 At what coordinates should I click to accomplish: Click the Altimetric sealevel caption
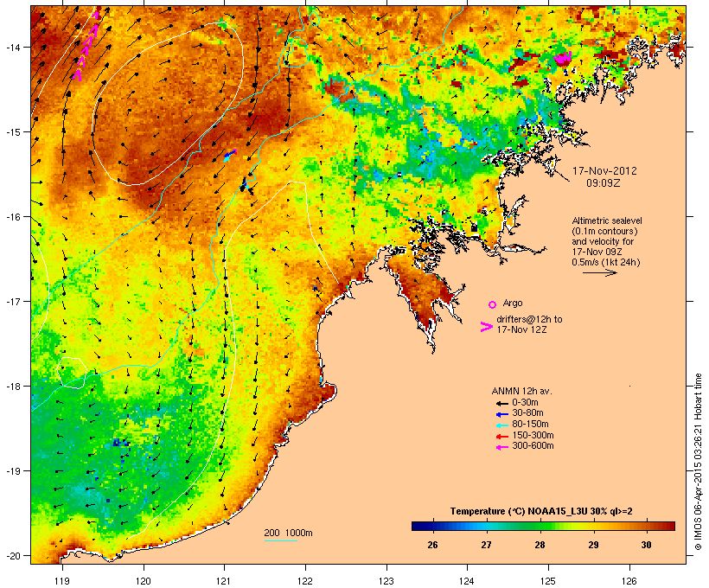point(607,220)
